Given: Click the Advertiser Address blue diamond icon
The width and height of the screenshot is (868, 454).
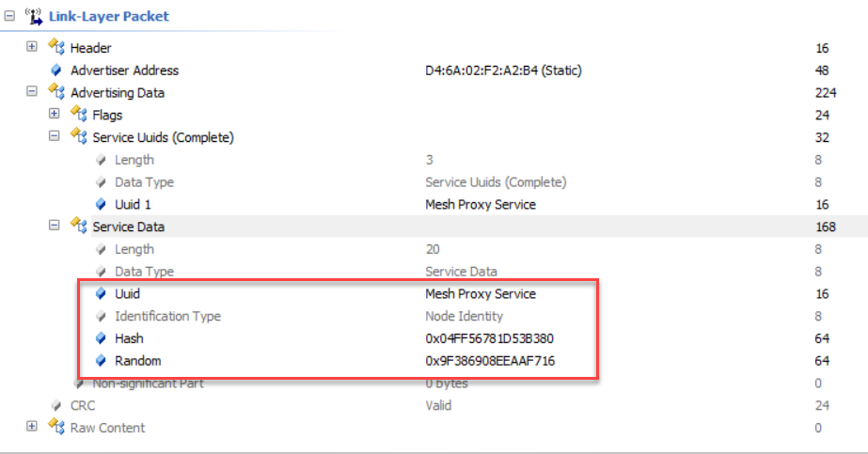Looking at the screenshot, I should coord(56,70).
